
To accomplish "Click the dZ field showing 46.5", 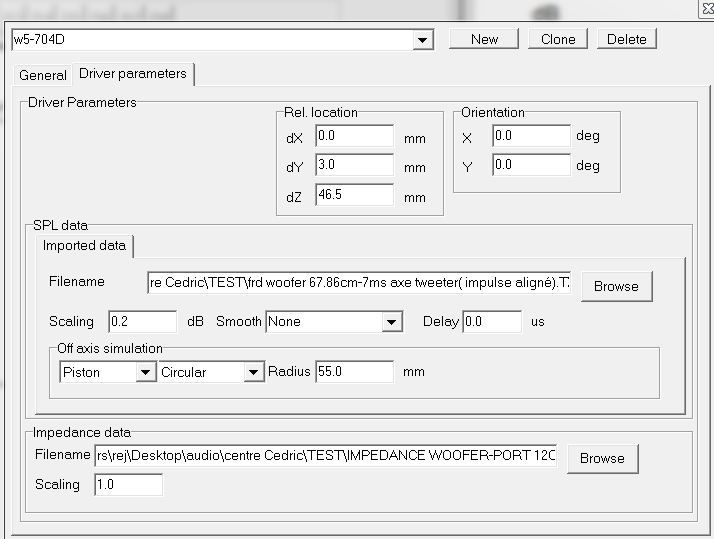I will click(354, 195).
